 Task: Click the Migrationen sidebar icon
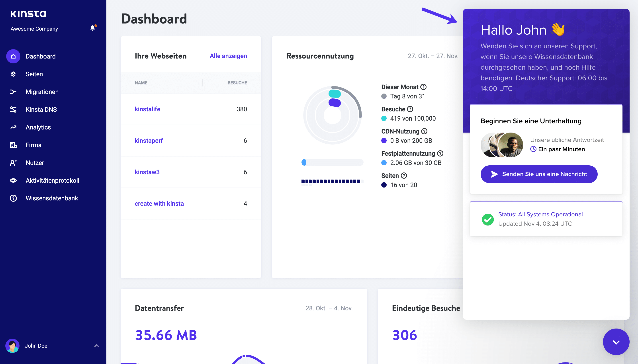click(13, 92)
